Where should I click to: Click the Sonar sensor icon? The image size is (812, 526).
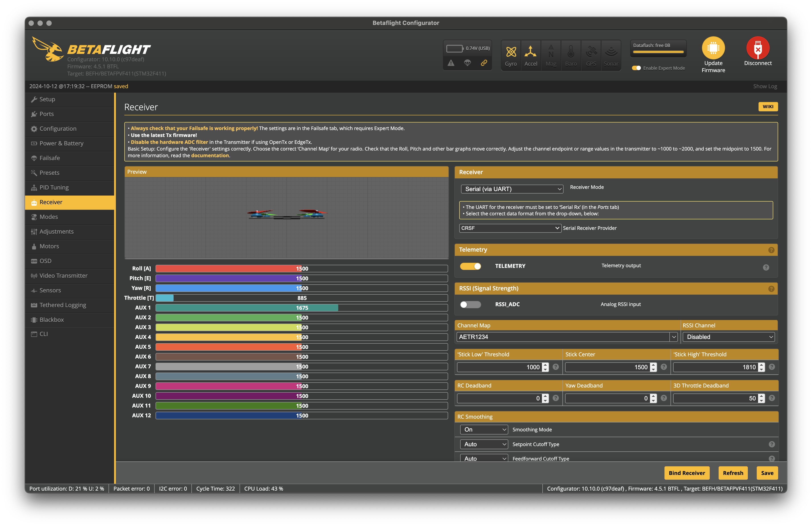(x=611, y=51)
